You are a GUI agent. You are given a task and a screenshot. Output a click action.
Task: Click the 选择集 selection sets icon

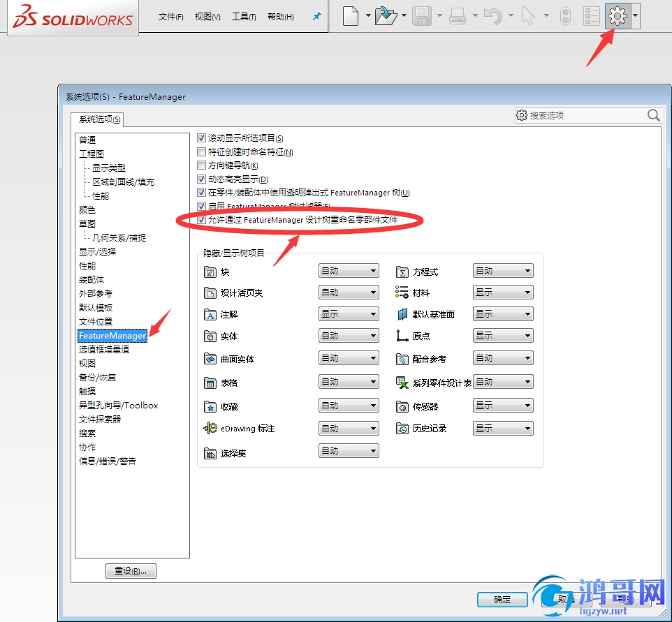[210, 453]
